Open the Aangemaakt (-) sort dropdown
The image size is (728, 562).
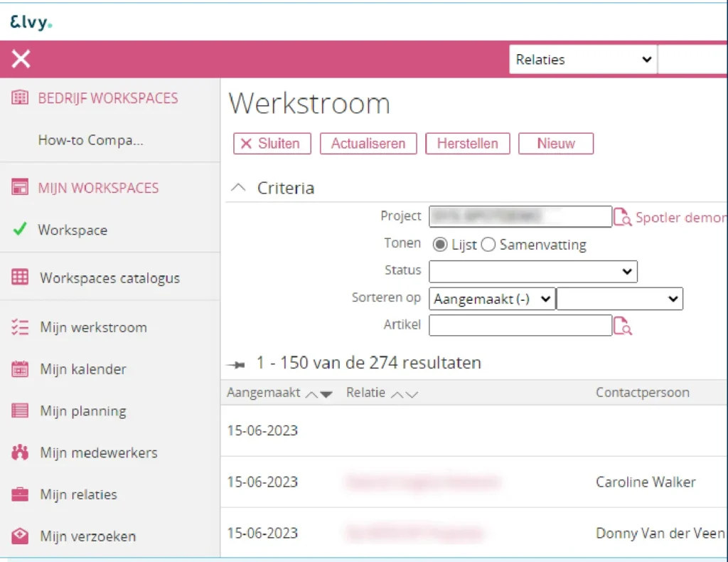(492, 299)
